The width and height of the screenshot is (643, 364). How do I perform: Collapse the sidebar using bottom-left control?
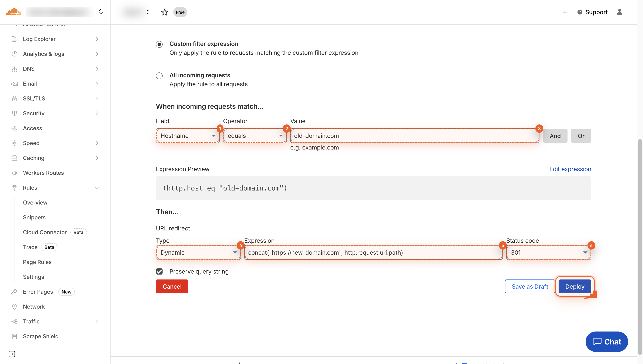(x=12, y=354)
